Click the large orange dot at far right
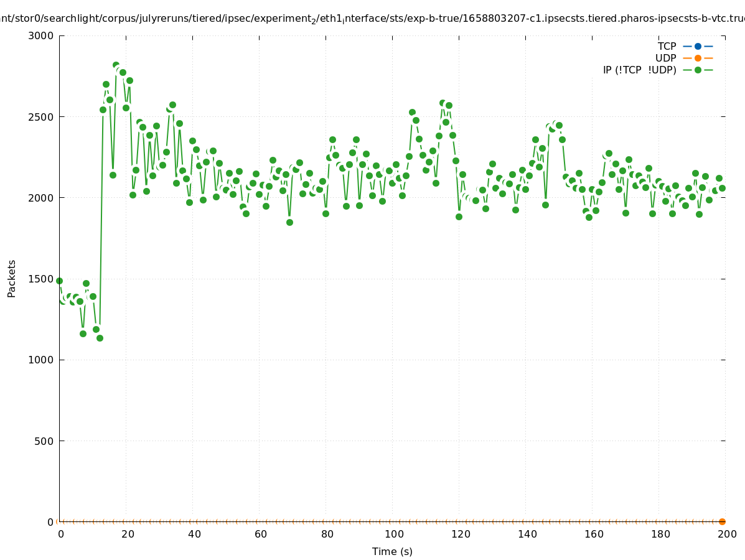Viewport: 745px width, 560px height. pyautogui.click(x=722, y=521)
